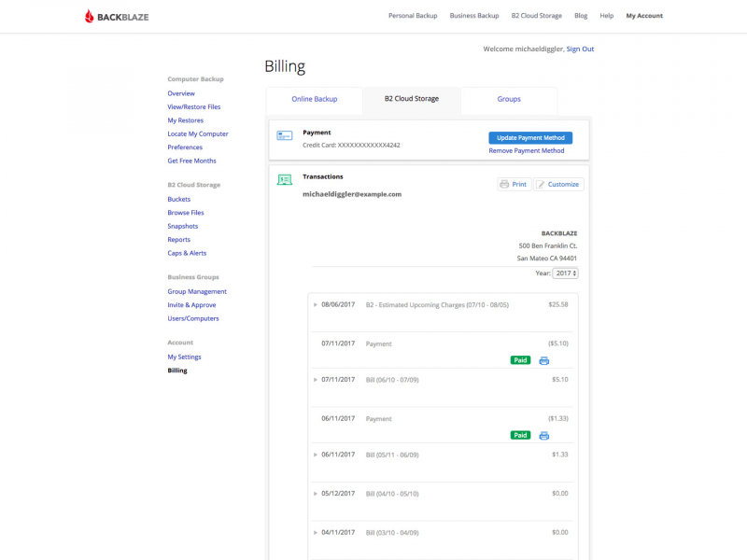This screenshot has height=560, width=747.
Task: Click the Credit Card XXXXXXXXXXXX4242 text
Action: coord(351,146)
